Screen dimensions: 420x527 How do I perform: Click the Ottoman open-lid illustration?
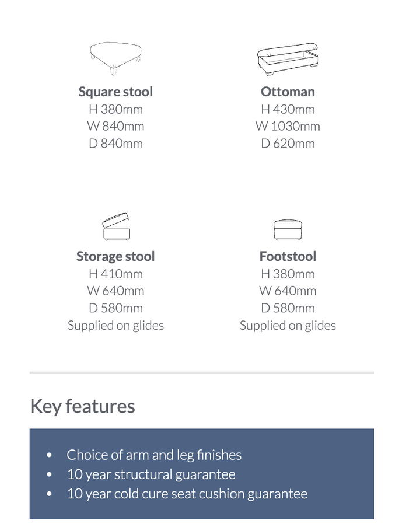coord(288,59)
